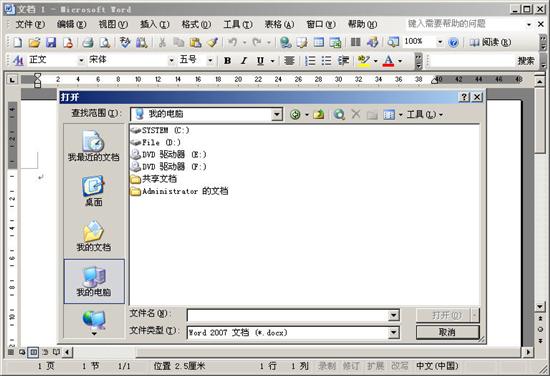Expand the font 宋体 dropdown
Viewport: 550px width, 376px height.
[172, 61]
